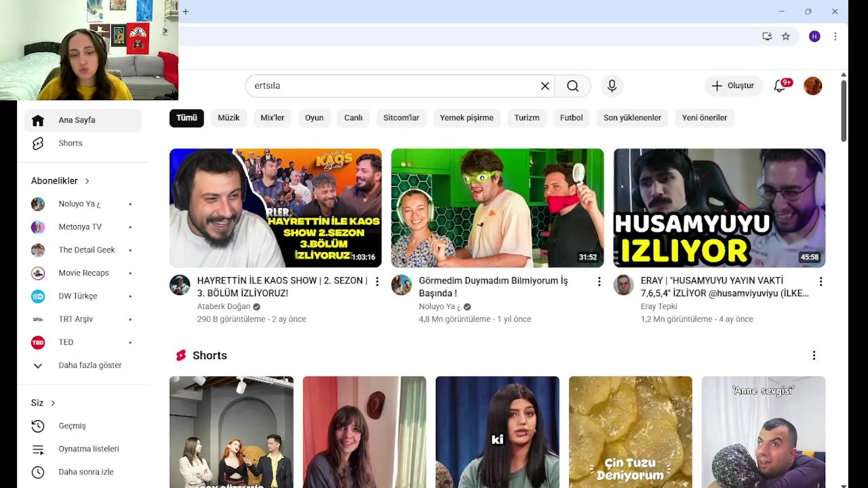Open the Anne sevgisi short
Image resolution: width=868 pixels, height=488 pixels.
point(764,432)
